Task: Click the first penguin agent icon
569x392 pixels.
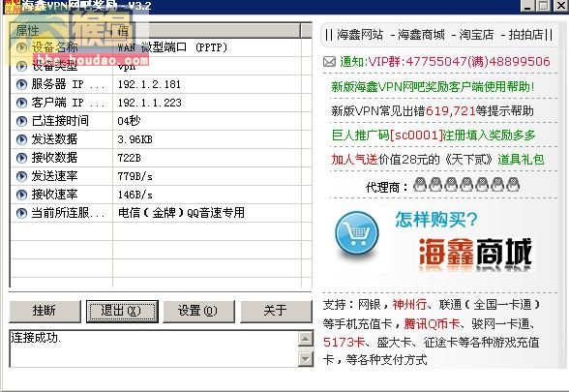Action: pyautogui.click(x=420, y=184)
